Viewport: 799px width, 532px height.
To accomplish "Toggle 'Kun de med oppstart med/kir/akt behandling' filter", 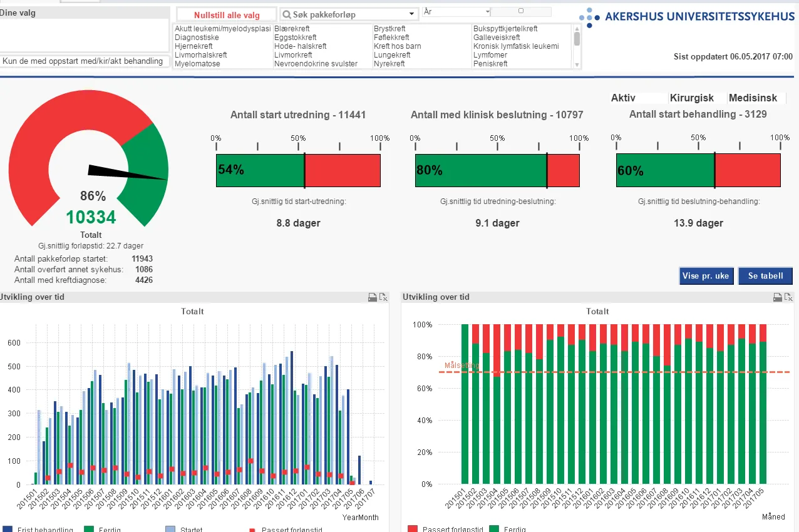I will click(x=83, y=61).
